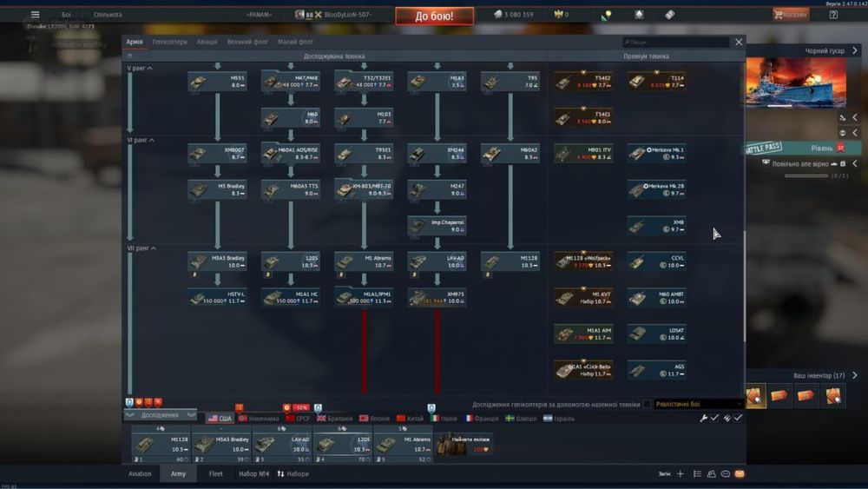The height and width of the screenshot is (489, 868).
Task: Open the contacts list icon
Action: pyautogui.click(x=712, y=474)
